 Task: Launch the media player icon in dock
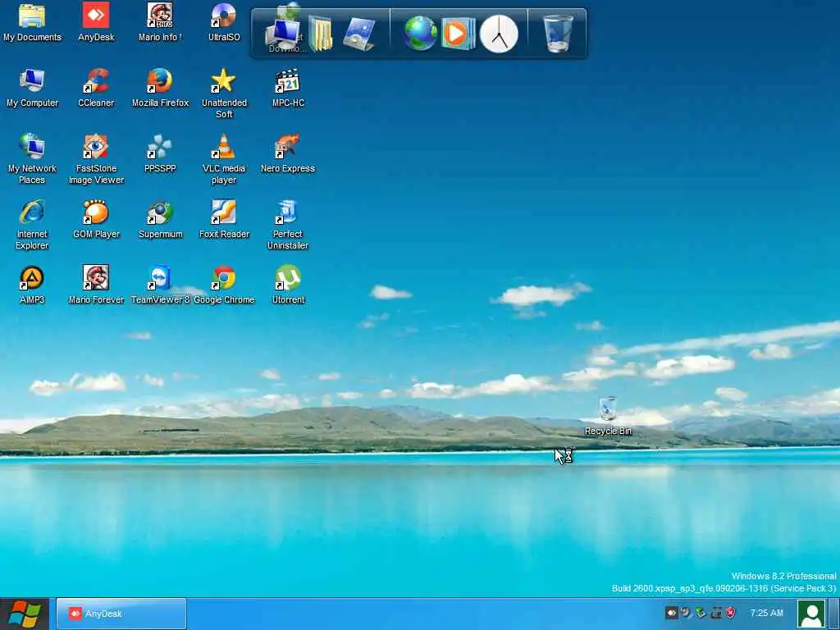[458, 33]
